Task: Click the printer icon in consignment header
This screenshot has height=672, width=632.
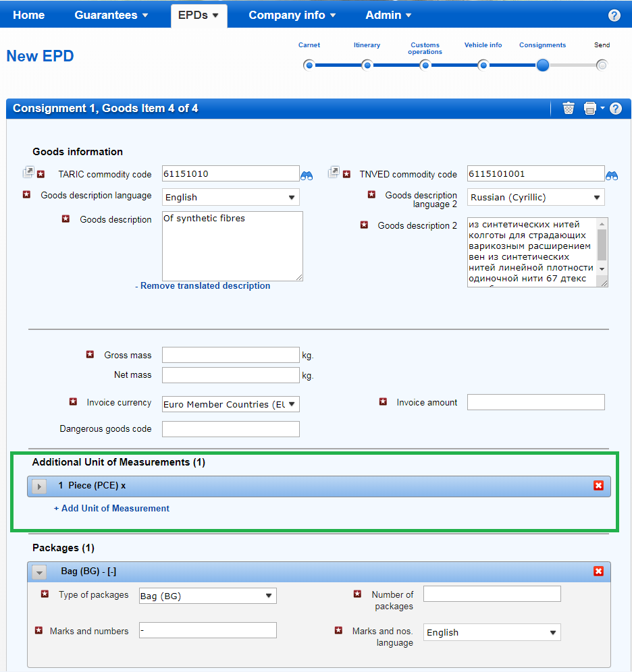Action: click(x=590, y=108)
